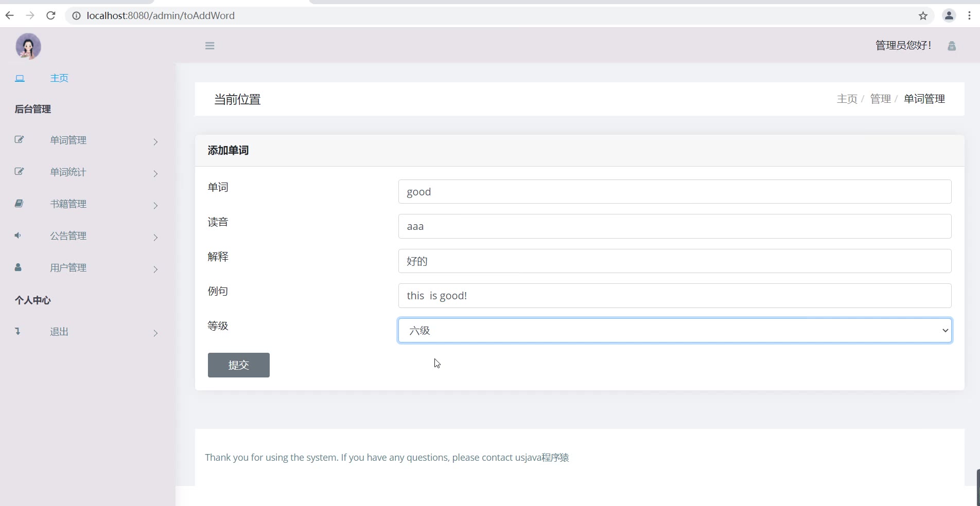The height and width of the screenshot is (506, 980).
Task: Click the 后台管理 section heading
Action: pyautogui.click(x=32, y=109)
